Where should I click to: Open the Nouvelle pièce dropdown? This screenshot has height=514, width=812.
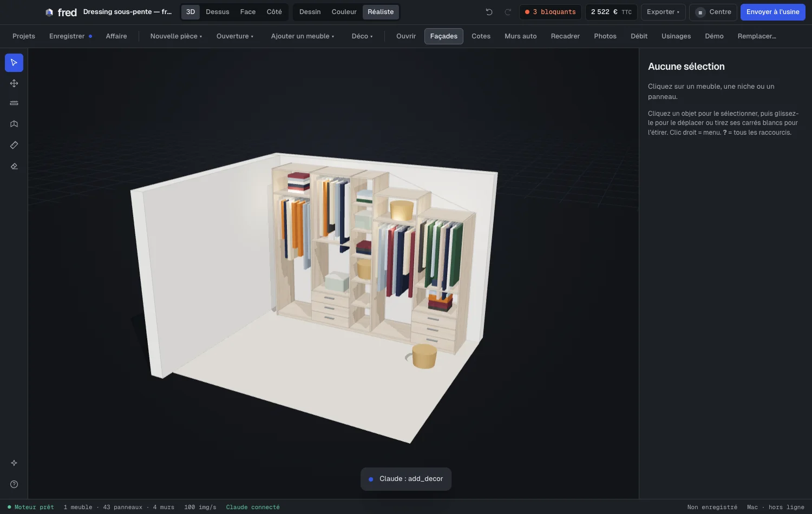(176, 36)
